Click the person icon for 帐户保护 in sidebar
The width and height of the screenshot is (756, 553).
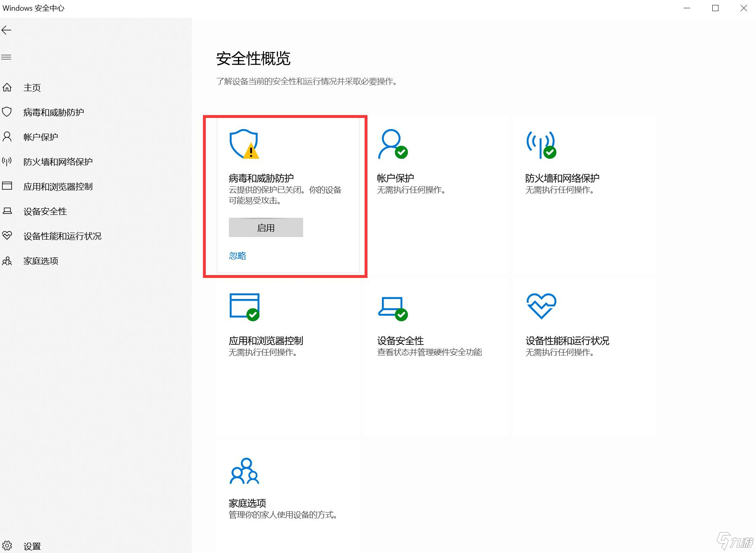click(x=7, y=136)
